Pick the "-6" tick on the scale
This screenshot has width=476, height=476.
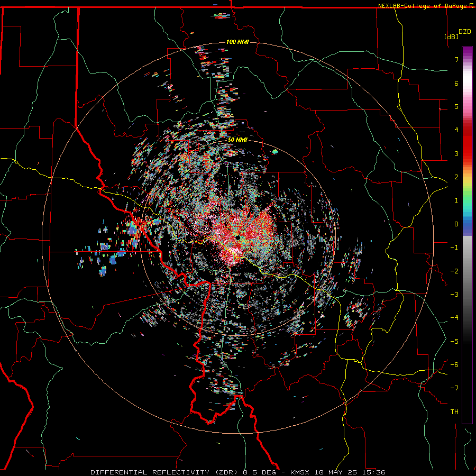(x=454, y=365)
